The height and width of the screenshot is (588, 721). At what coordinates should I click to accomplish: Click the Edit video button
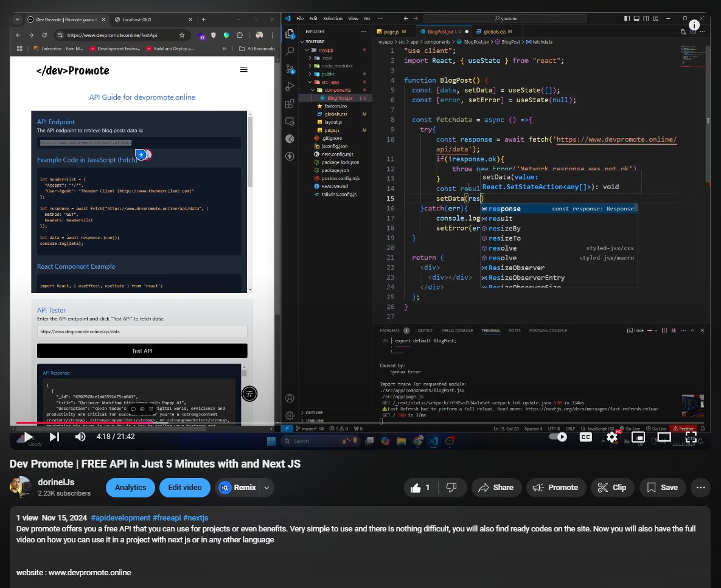(185, 488)
